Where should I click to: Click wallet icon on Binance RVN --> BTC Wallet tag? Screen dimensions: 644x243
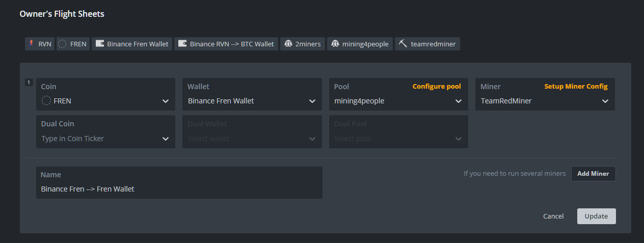pyautogui.click(x=182, y=44)
